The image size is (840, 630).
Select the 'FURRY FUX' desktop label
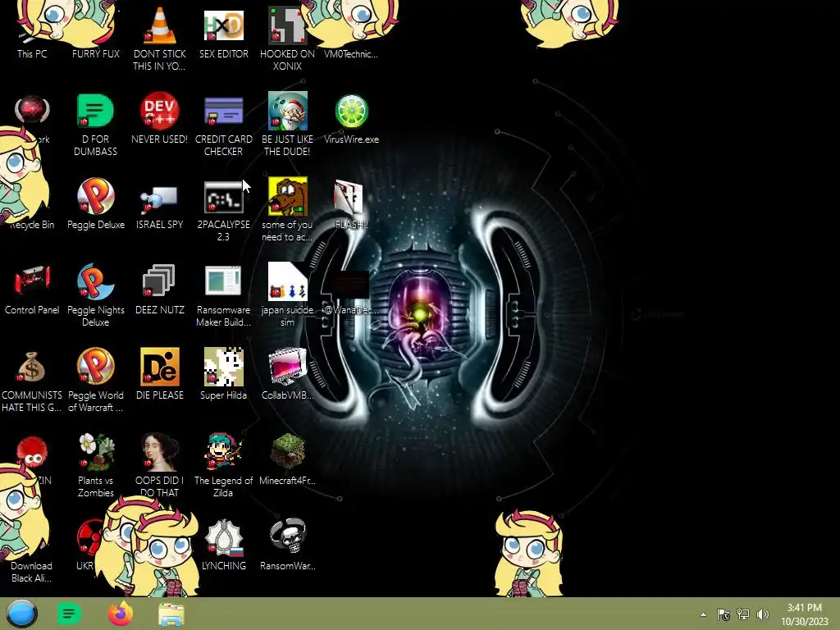point(95,53)
